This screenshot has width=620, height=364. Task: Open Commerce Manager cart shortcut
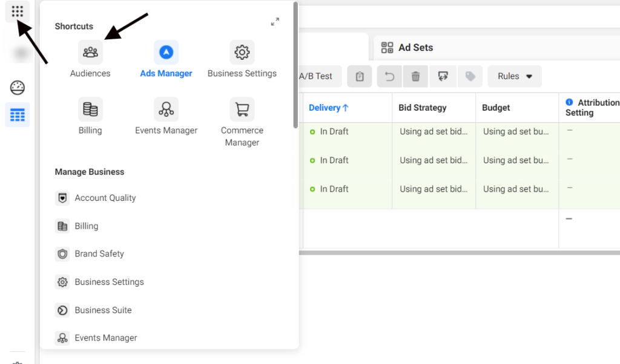pyautogui.click(x=242, y=109)
